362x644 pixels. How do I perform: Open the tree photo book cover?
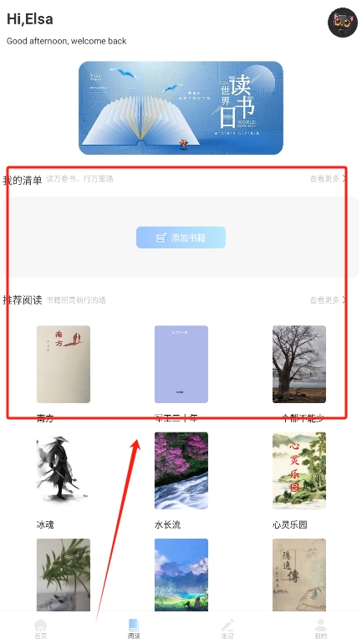tap(299, 365)
